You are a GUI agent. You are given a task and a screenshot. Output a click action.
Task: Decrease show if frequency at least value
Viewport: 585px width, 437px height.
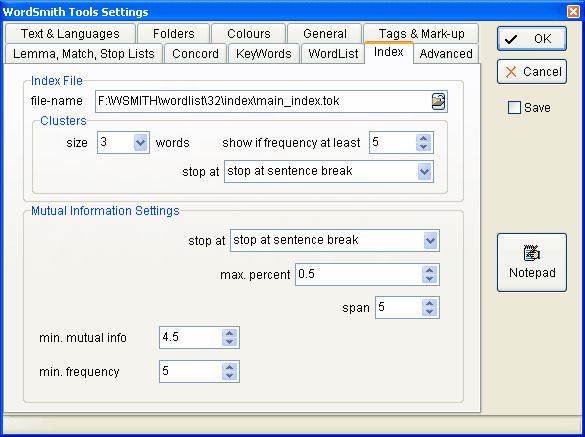pyautogui.click(x=423, y=147)
